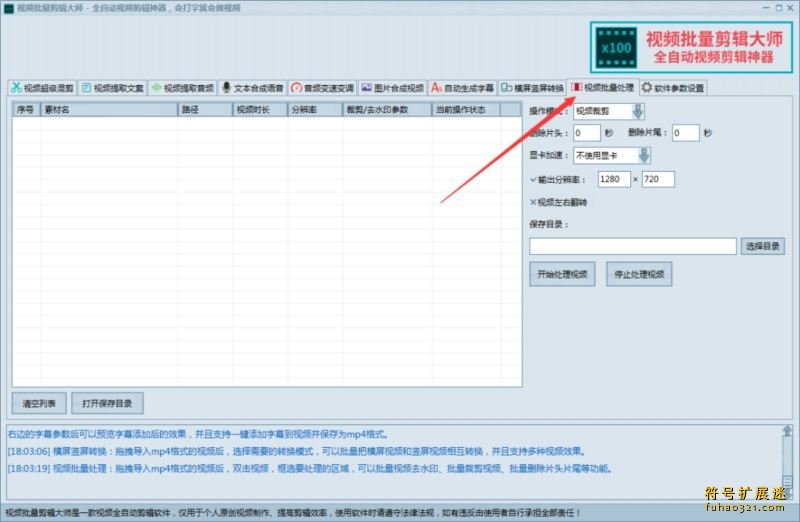Expand the 显卡加速 dropdown
800x522 pixels.
tap(644, 156)
